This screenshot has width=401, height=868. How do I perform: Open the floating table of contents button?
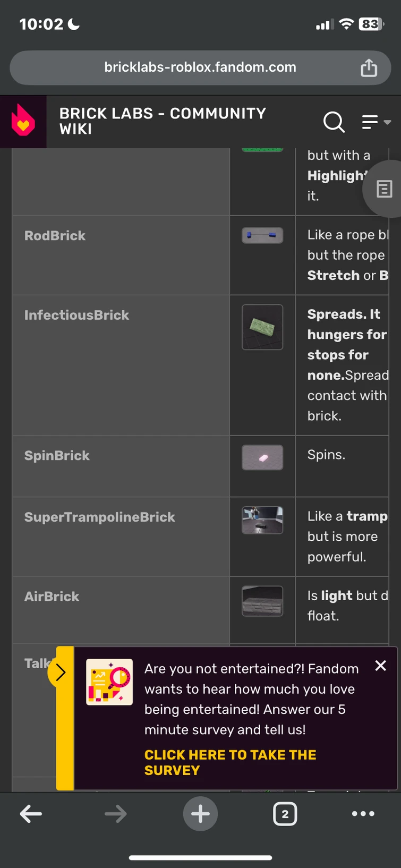384,189
